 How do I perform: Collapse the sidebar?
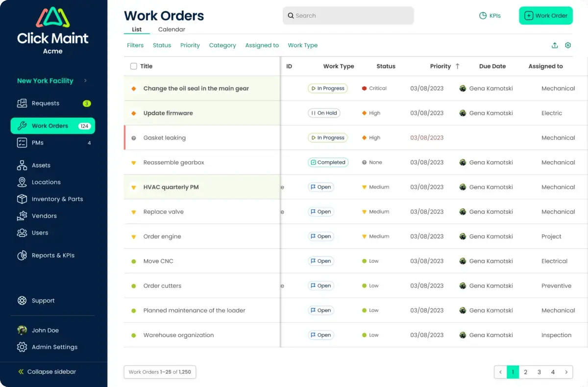pos(47,372)
